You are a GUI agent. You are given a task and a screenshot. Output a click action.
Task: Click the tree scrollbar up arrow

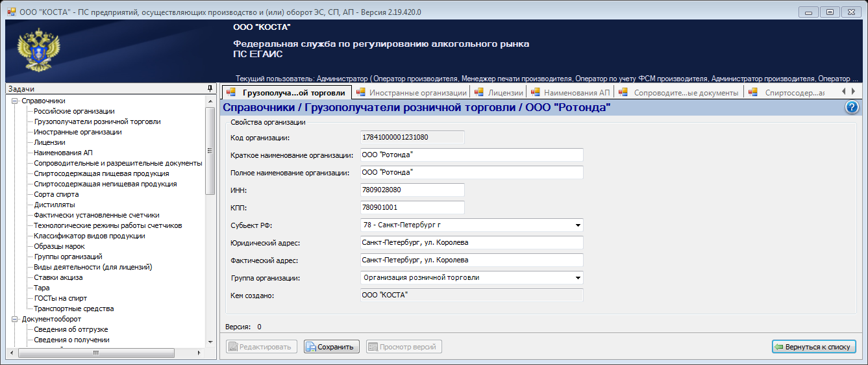click(x=210, y=101)
